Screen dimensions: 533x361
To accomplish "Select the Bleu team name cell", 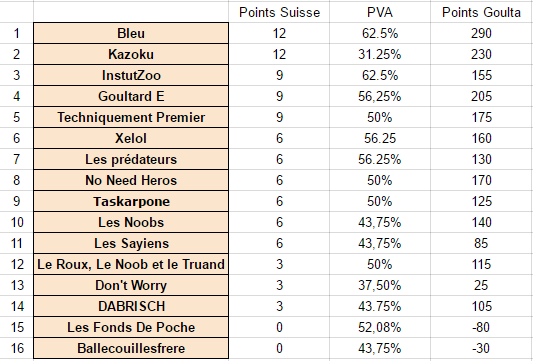I will click(131, 33).
